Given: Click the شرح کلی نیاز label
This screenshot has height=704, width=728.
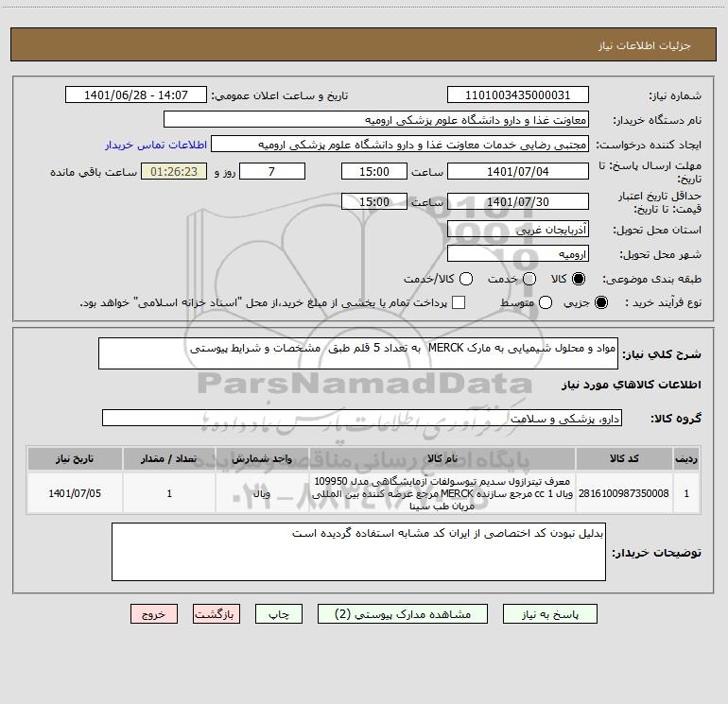Looking at the screenshot, I should pos(662,354).
